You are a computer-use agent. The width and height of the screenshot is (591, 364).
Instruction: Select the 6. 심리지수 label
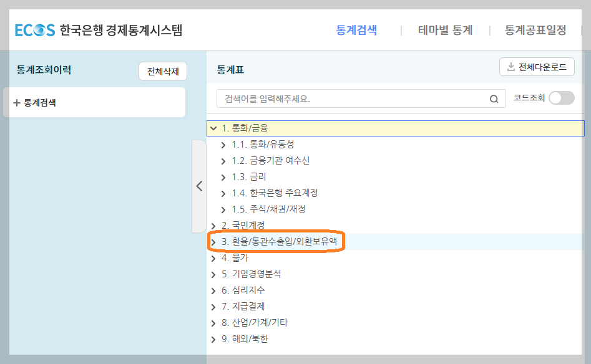(243, 290)
